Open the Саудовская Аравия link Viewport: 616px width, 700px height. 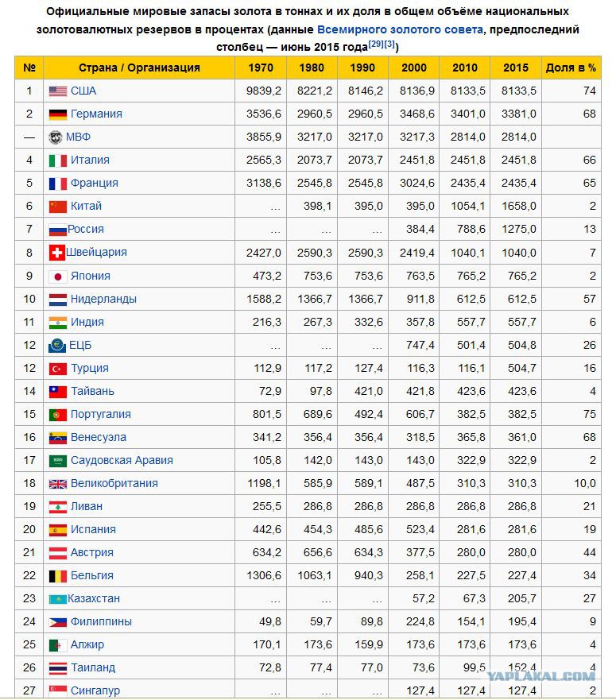tap(122, 460)
